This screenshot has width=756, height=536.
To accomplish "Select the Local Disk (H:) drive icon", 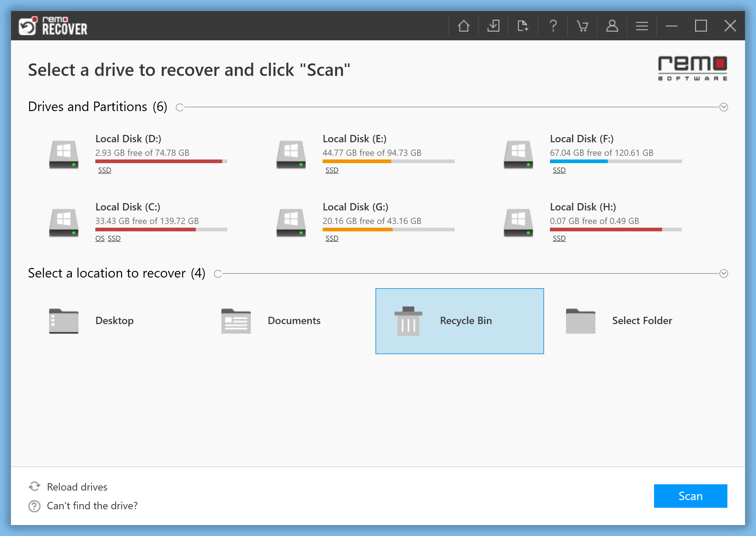I will pos(518,223).
